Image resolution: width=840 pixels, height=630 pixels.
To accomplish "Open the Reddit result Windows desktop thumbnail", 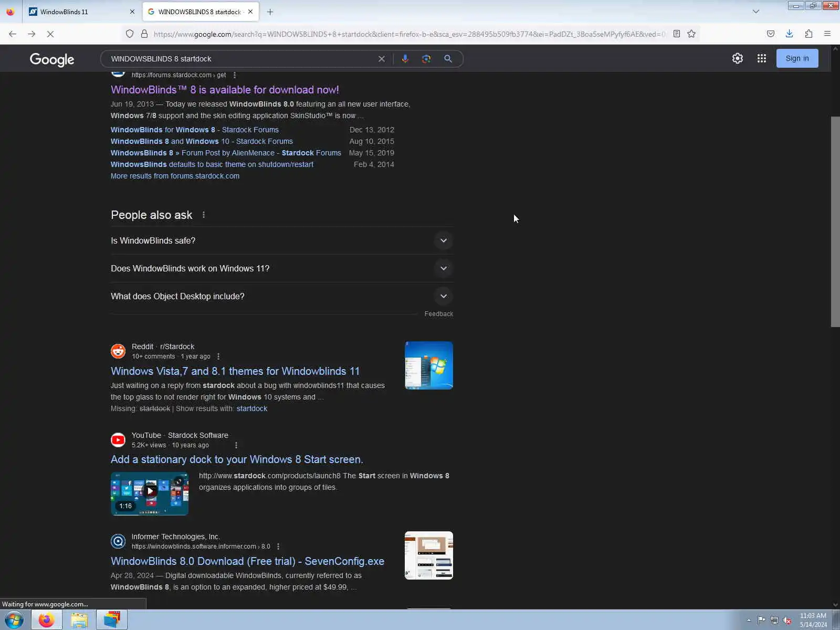I will [x=429, y=365].
